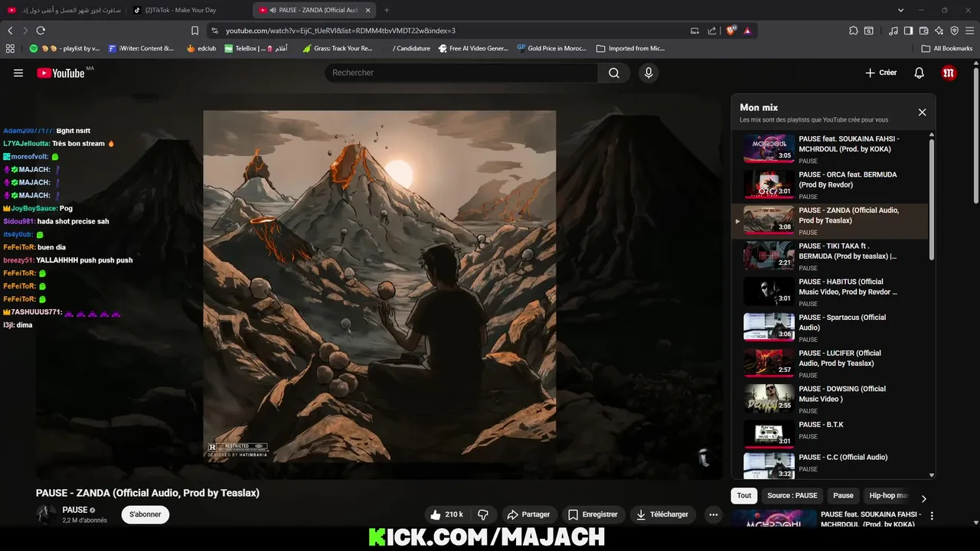Open Brave VPN shield icon
980x551 pixels.
(x=954, y=31)
